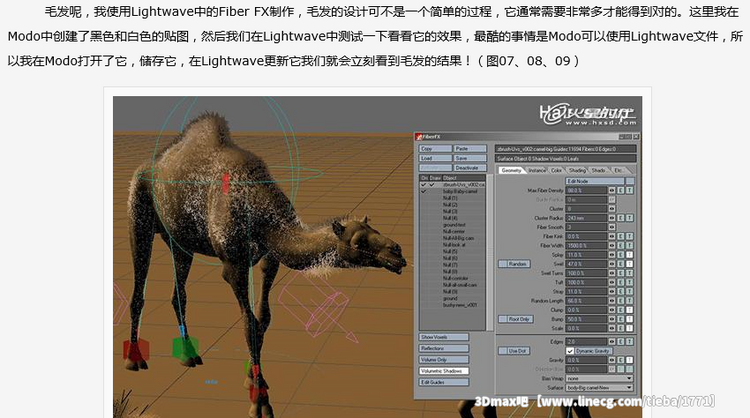Open the Bias Vmap dropdown
Viewport: 750px width, 418px height.
600,378
